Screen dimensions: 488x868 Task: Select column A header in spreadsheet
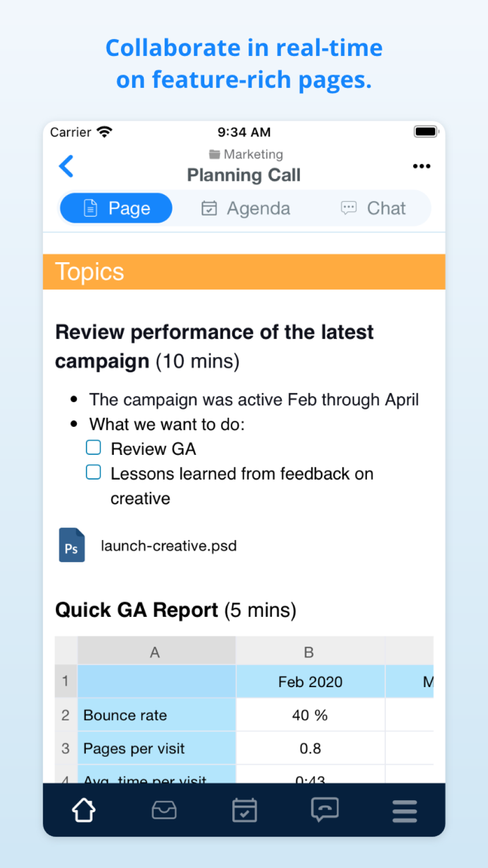[x=156, y=652]
